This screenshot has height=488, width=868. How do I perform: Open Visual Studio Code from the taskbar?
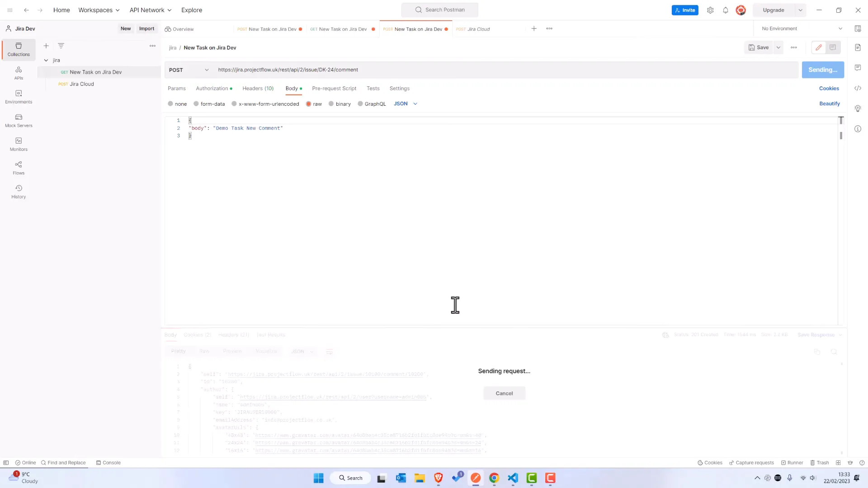pos(513,478)
